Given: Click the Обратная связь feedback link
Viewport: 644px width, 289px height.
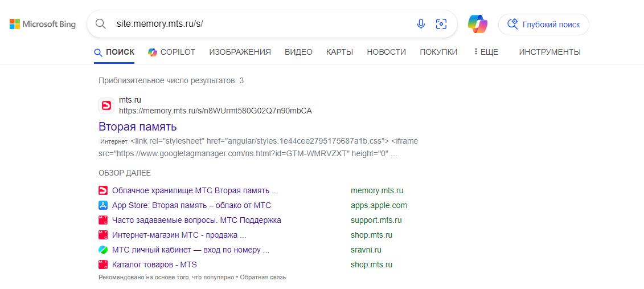Looking at the screenshot, I should click(263, 278).
